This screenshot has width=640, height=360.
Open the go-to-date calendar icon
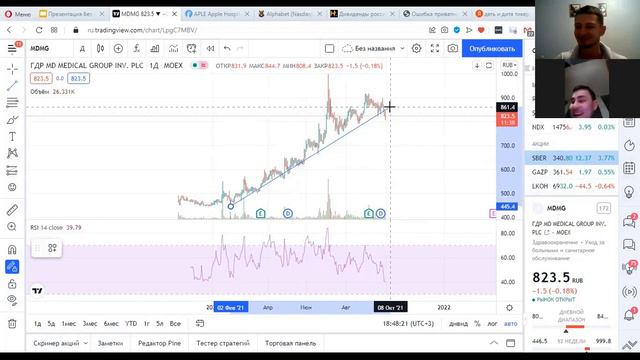coord(200,324)
